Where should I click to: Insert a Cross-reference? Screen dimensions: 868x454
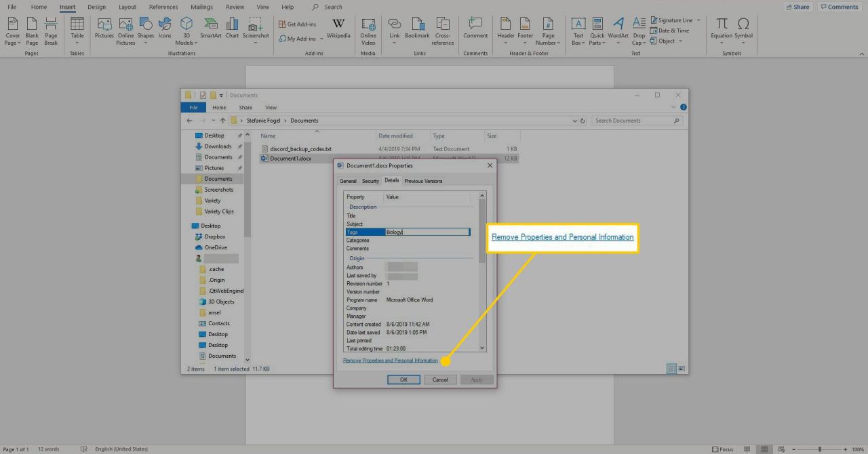[x=443, y=31]
